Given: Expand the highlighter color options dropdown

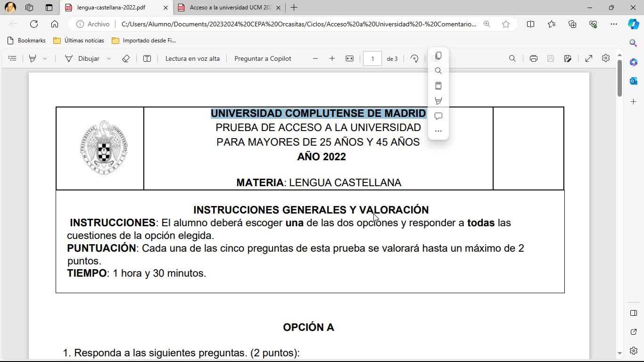Looking at the screenshot, I should (x=45, y=58).
